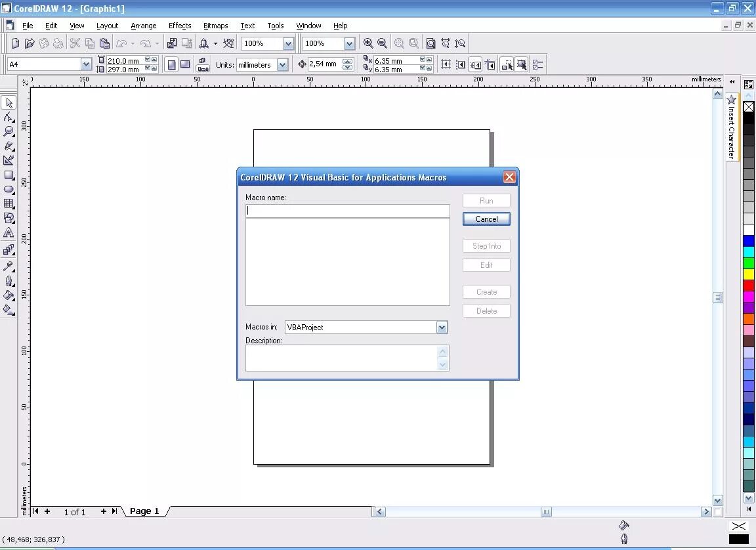Close the VBA Macros dialog

(x=509, y=177)
